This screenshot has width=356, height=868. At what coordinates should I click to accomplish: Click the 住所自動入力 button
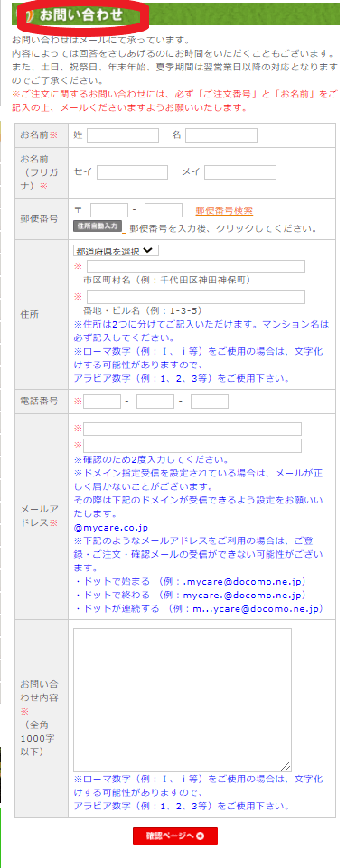pos(98,226)
